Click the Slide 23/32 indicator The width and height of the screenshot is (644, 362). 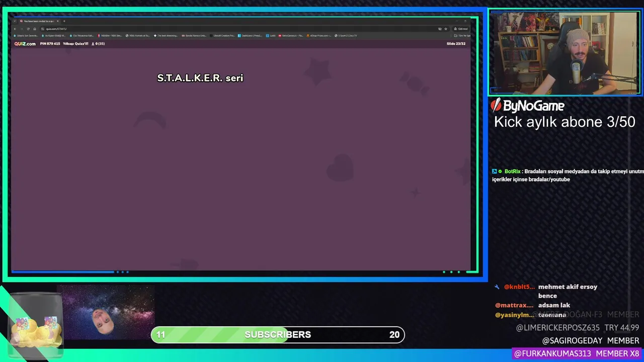[456, 44]
